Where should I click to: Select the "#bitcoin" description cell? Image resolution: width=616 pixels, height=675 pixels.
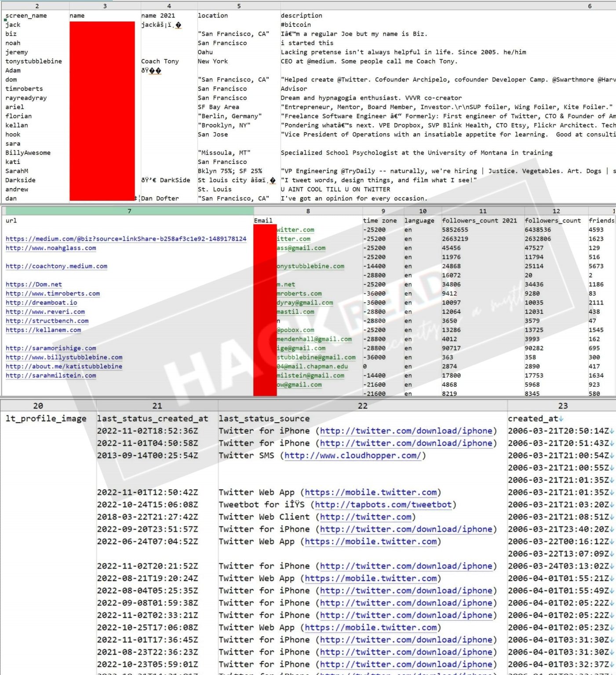[296, 25]
